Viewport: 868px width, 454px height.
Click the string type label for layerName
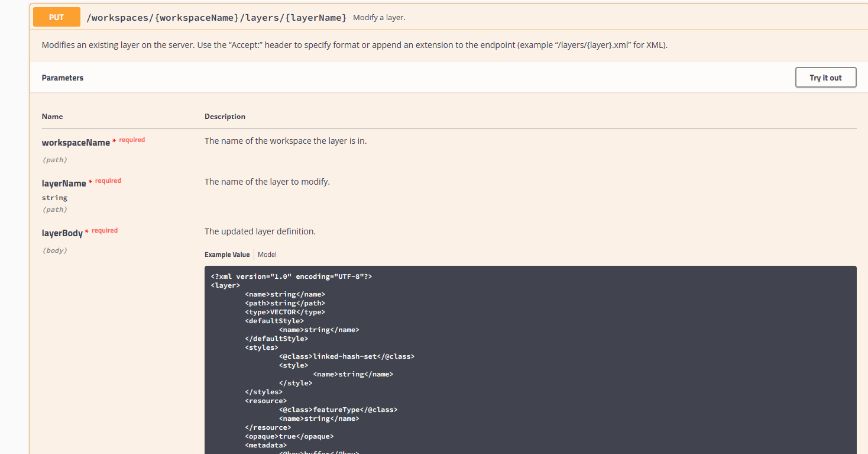point(54,197)
